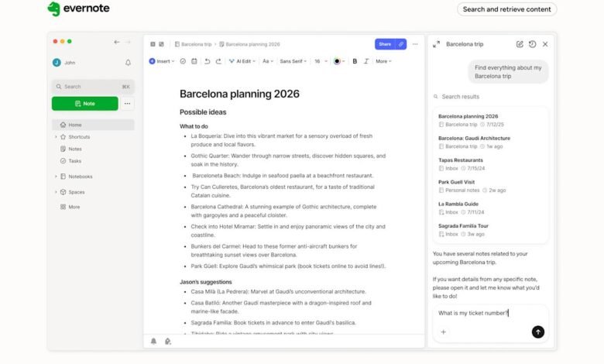Open chat history clock icon
The width and height of the screenshot is (604, 364).
(x=532, y=44)
